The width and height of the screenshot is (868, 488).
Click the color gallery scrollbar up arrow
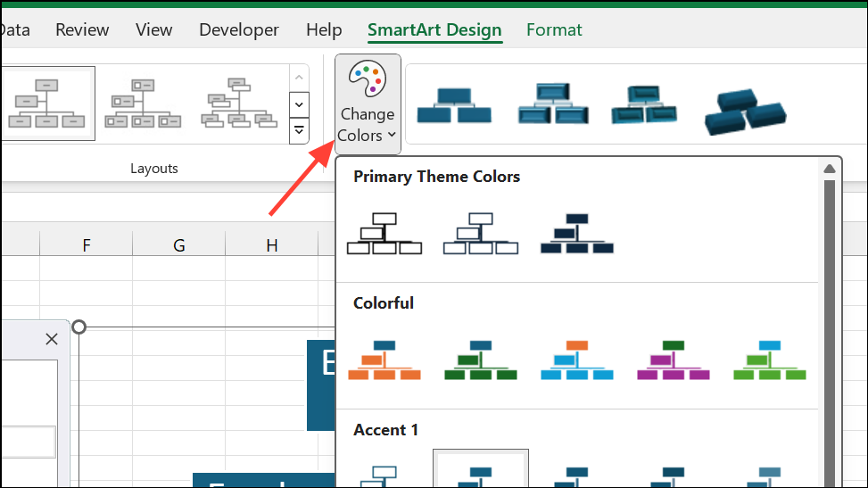point(829,170)
